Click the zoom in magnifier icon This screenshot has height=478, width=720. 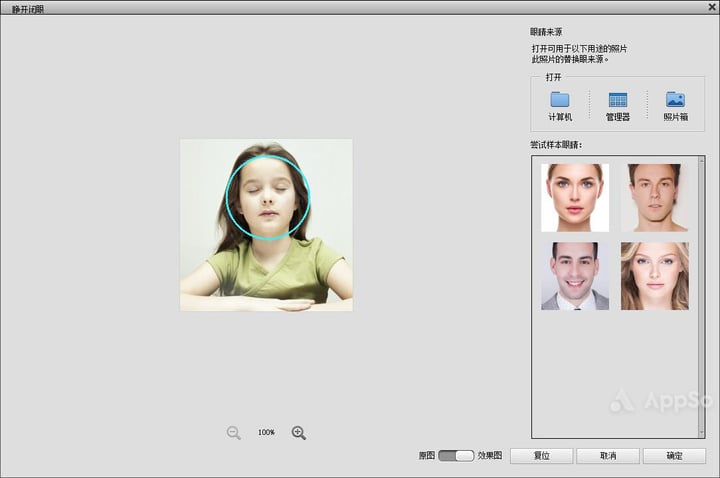pyautogui.click(x=298, y=433)
